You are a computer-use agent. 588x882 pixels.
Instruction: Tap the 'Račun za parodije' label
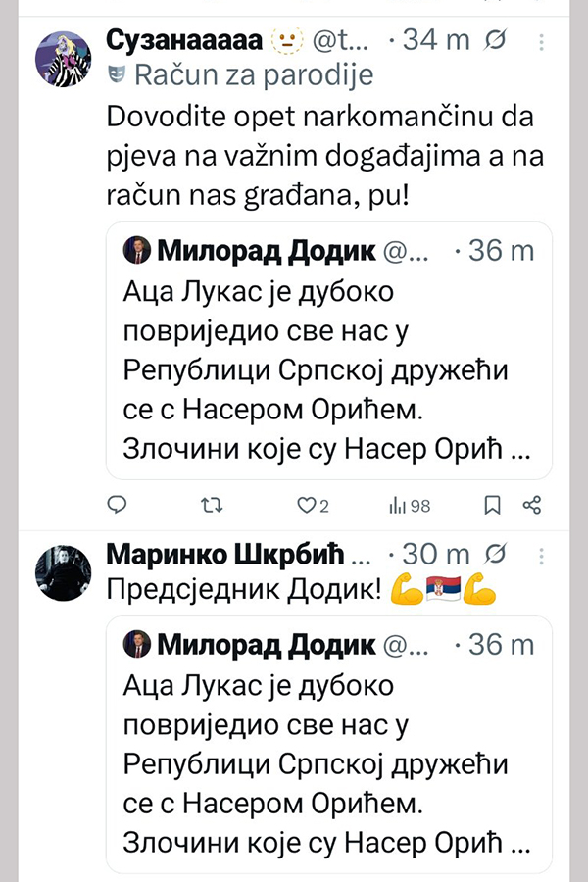(253, 75)
